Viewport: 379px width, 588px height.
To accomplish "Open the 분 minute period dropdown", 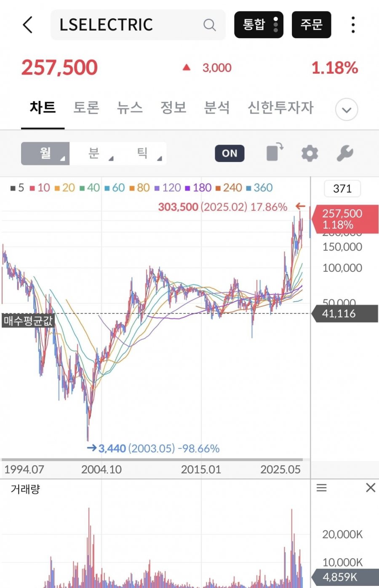I will tap(95, 153).
